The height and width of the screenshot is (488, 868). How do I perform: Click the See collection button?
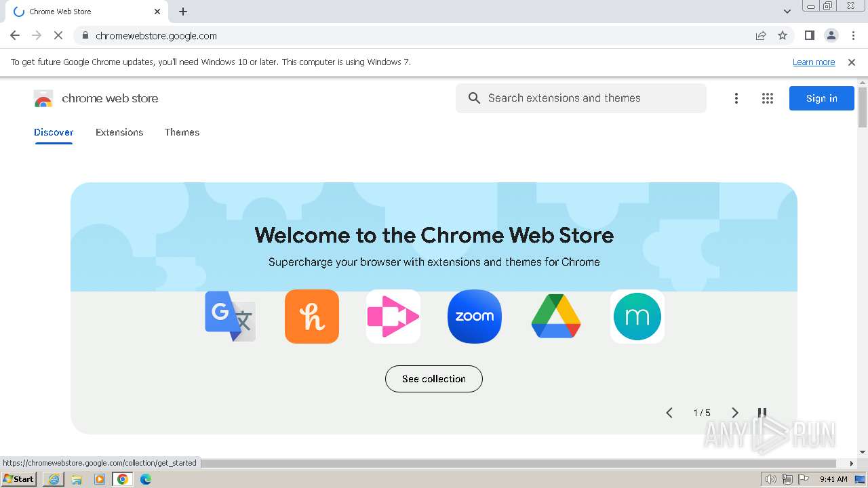tap(434, 379)
